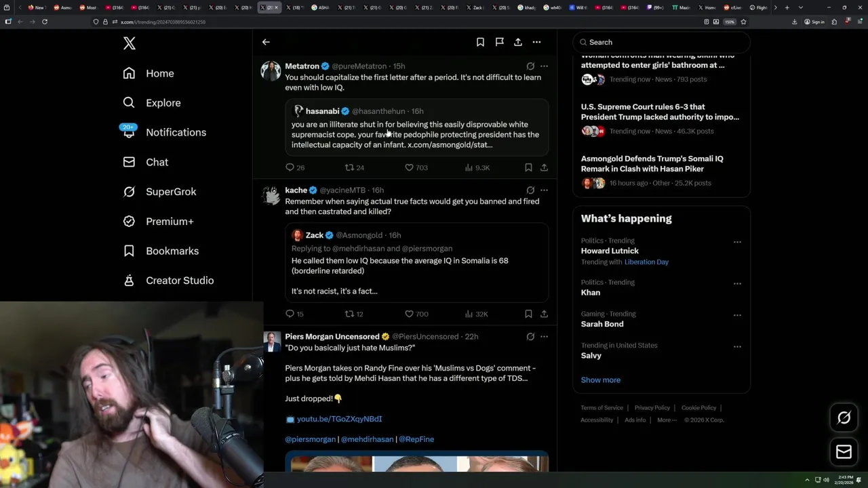Share Metatron's post
868x488 pixels.
(544, 167)
